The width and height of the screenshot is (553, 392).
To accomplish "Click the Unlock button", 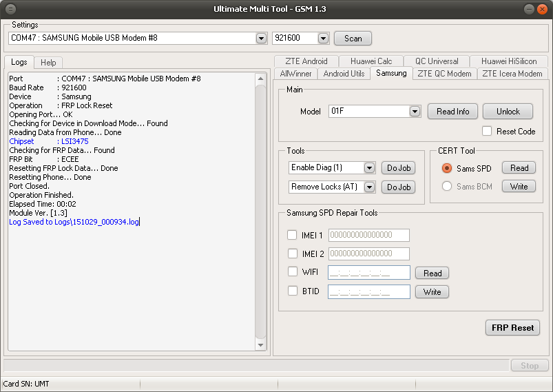I will coord(508,112).
